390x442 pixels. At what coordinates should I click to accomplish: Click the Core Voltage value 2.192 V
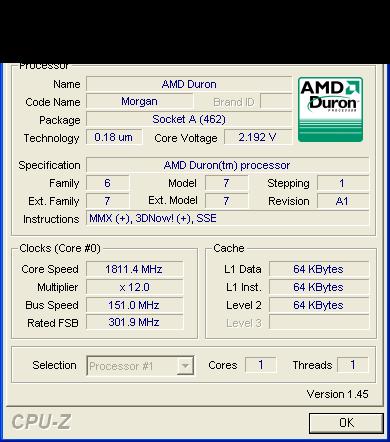click(x=258, y=137)
